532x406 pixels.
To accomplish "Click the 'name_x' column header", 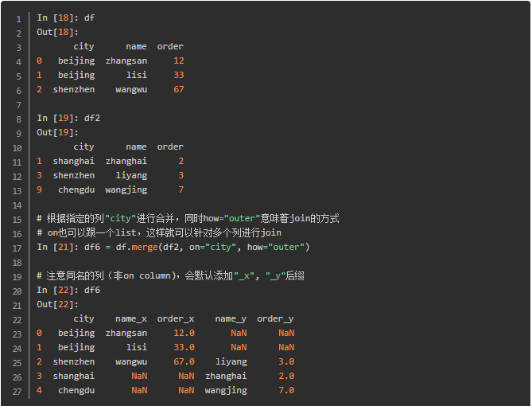I will tap(131, 318).
